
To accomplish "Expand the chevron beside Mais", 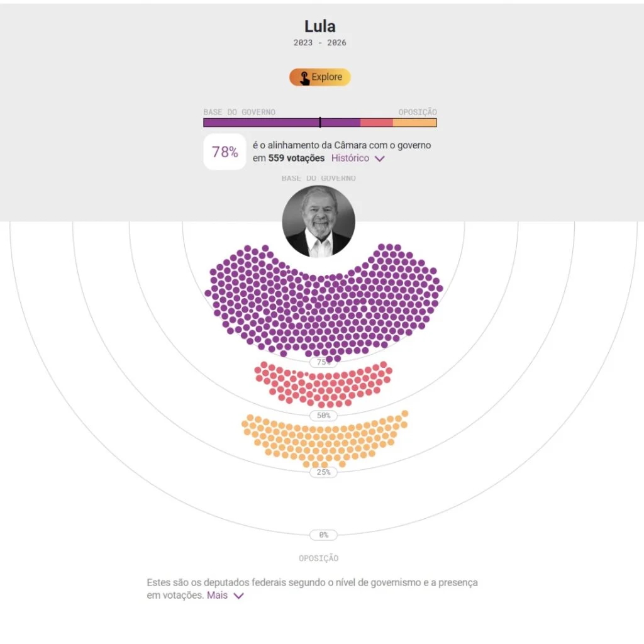I will click(x=238, y=596).
